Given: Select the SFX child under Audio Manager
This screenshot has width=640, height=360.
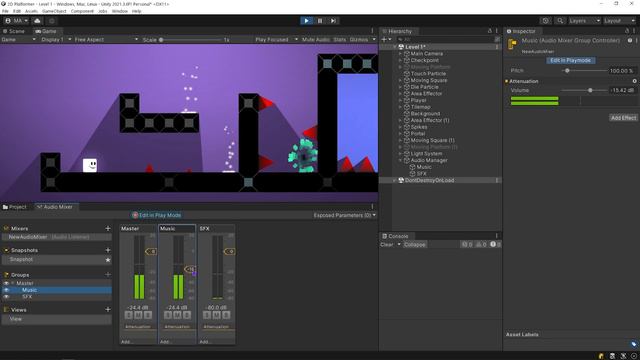Looking at the screenshot, I should pyautogui.click(x=421, y=174).
